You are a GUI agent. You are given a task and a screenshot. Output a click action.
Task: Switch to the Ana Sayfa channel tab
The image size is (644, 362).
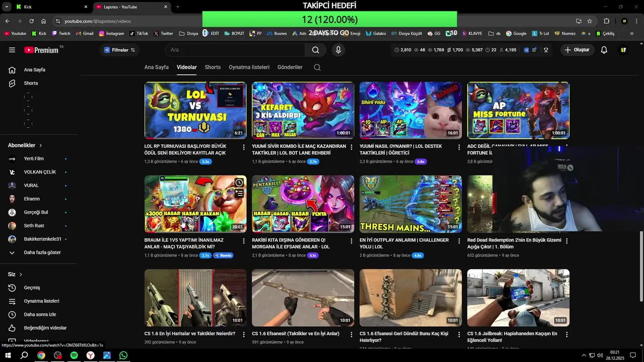point(156,67)
